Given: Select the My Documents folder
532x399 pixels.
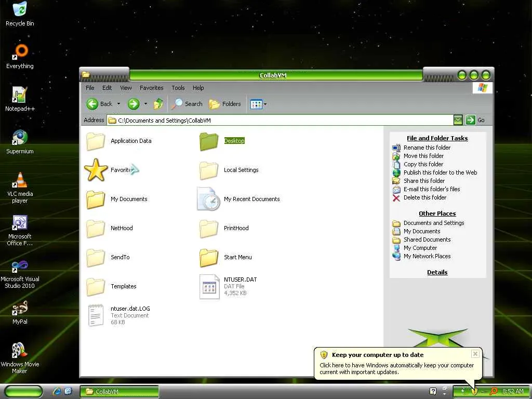Looking at the screenshot, I should [117, 199].
